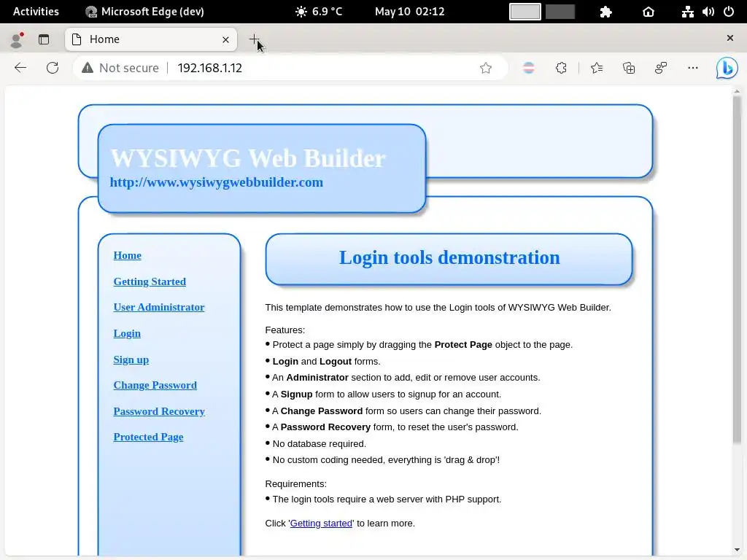Open the User Administrator link
The image size is (747, 560).
coord(158,307)
